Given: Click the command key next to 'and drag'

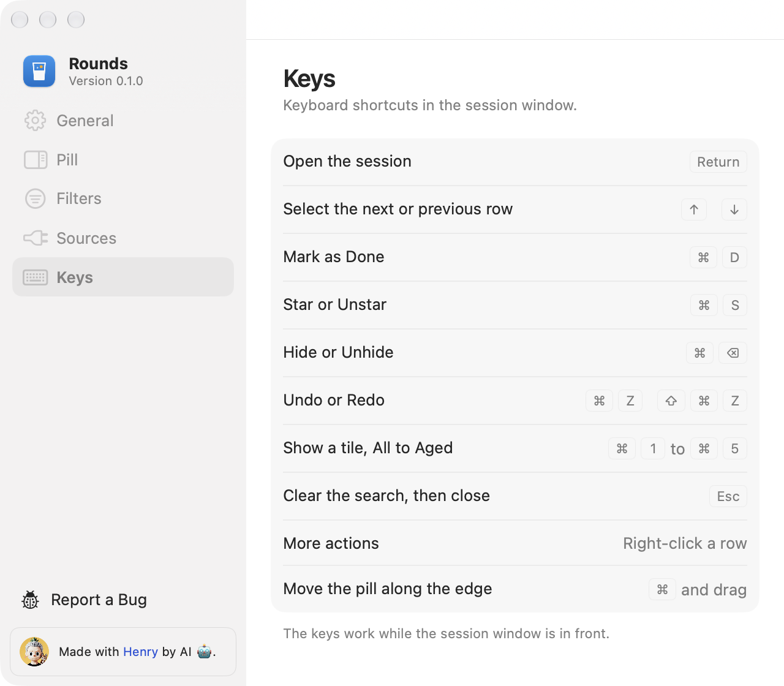Looking at the screenshot, I should (x=662, y=589).
